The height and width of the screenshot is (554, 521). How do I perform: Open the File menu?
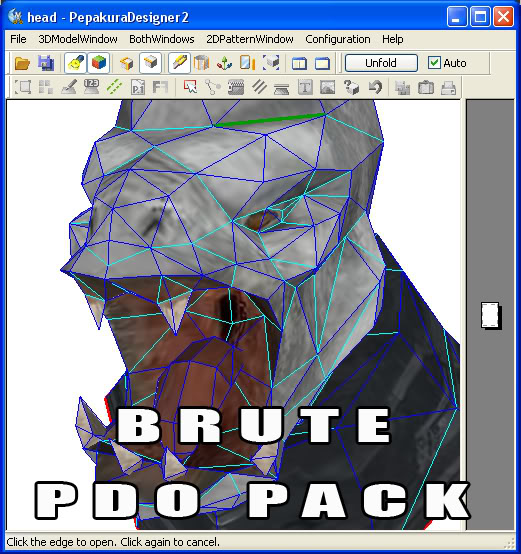pyautogui.click(x=18, y=39)
